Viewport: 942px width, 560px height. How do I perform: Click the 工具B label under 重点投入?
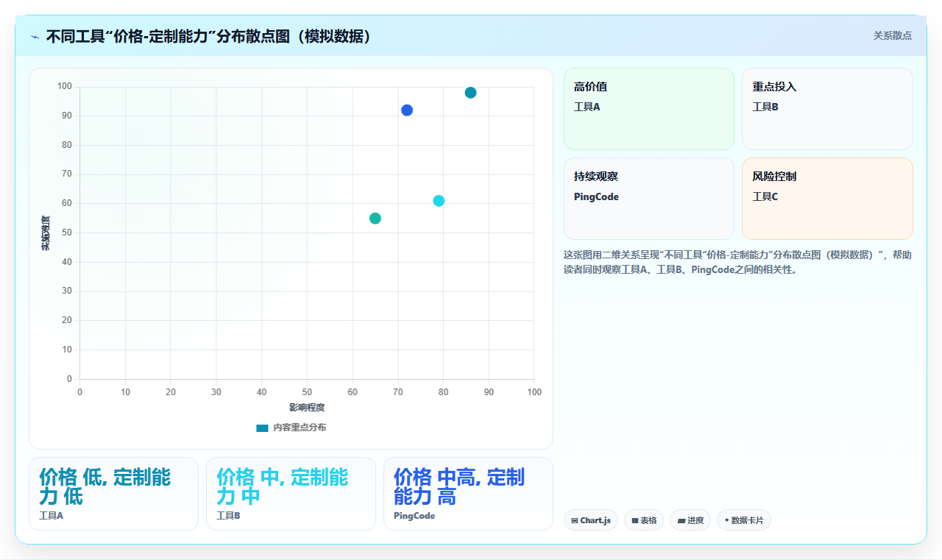[765, 107]
